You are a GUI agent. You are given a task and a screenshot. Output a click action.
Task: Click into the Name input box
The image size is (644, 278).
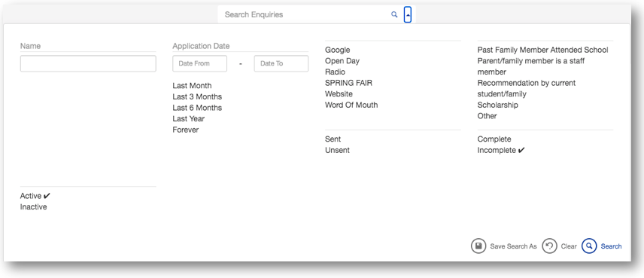88,63
